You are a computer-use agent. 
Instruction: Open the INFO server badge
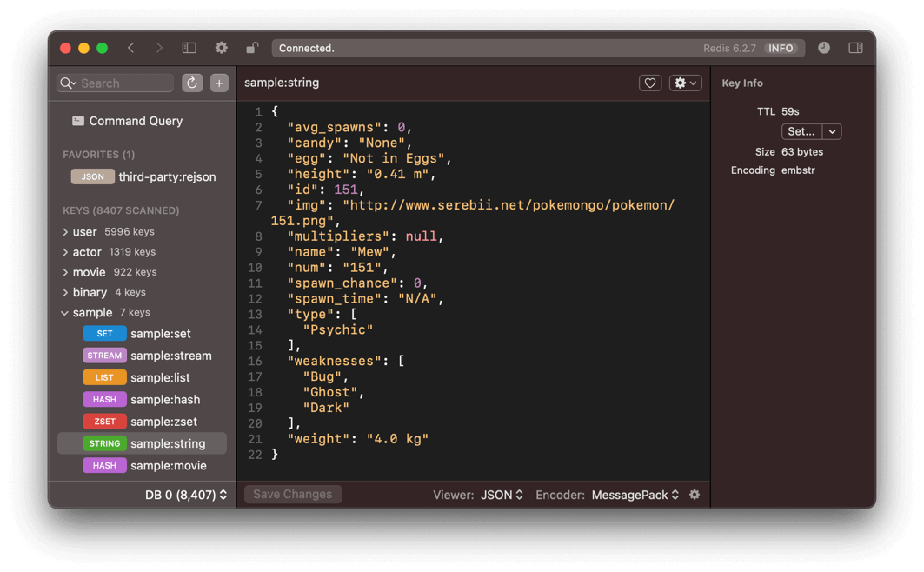tap(781, 49)
